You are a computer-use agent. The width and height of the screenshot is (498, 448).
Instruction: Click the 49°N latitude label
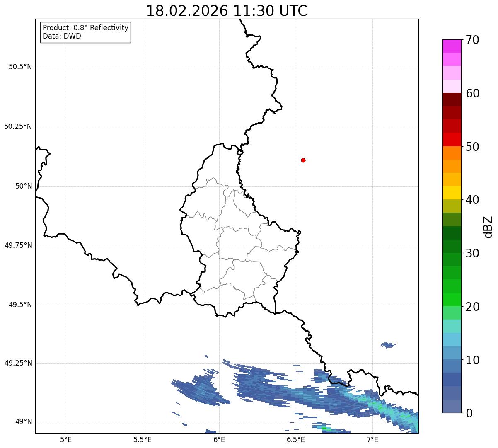coord(24,422)
